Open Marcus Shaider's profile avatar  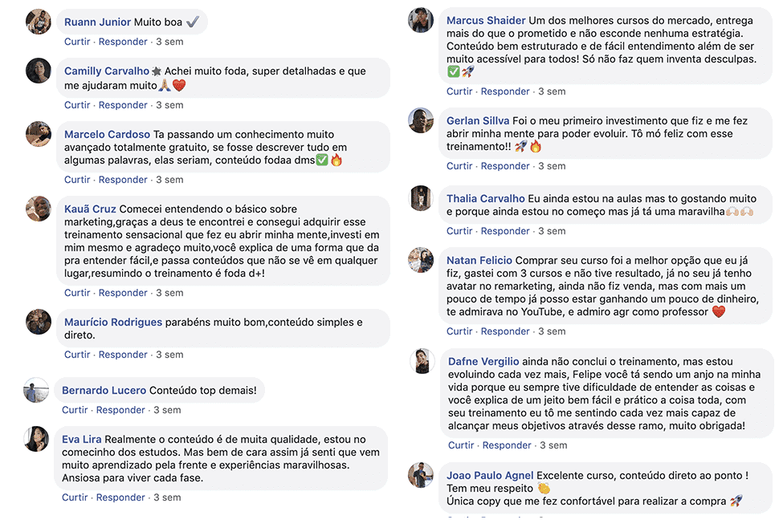click(x=421, y=20)
